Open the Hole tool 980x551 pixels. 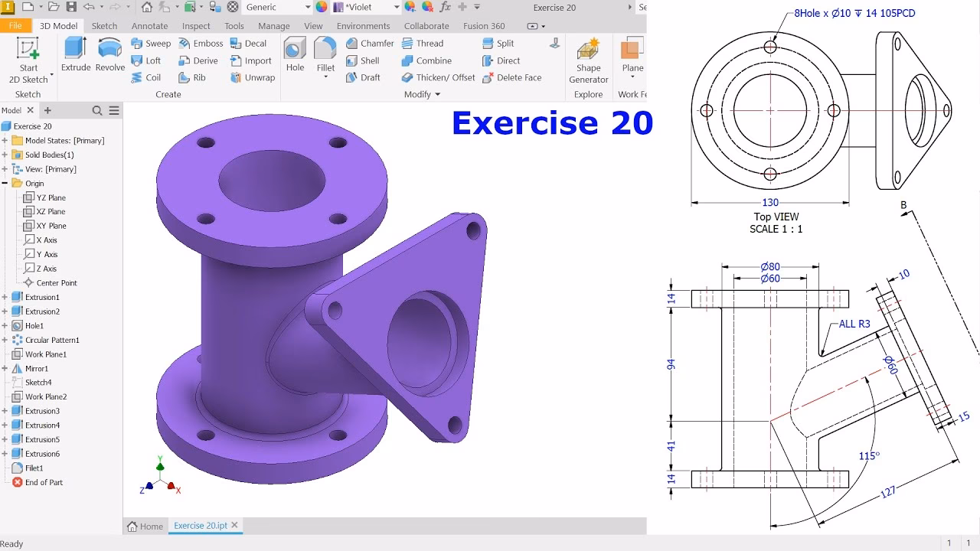[x=294, y=54]
